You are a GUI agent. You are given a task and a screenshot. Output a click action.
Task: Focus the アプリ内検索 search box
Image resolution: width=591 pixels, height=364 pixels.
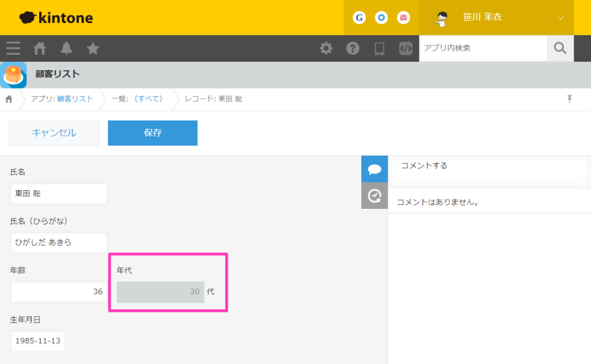[x=483, y=48]
